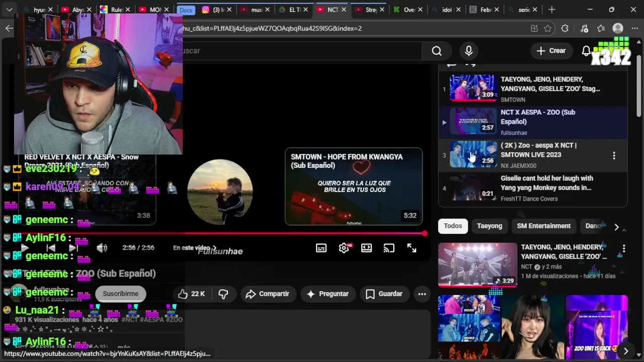The height and width of the screenshot is (362, 644).
Task: Like the video showing 22 K
Action: click(191, 294)
